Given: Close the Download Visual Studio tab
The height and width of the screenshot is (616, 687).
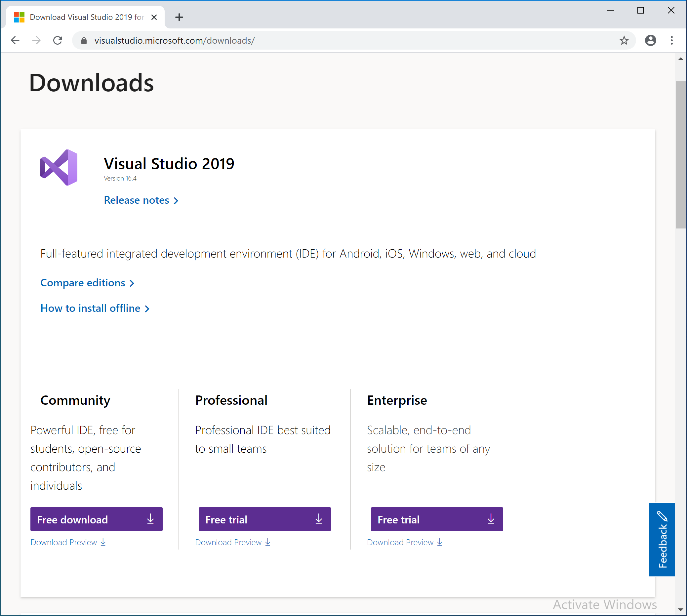Looking at the screenshot, I should point(154,17).
